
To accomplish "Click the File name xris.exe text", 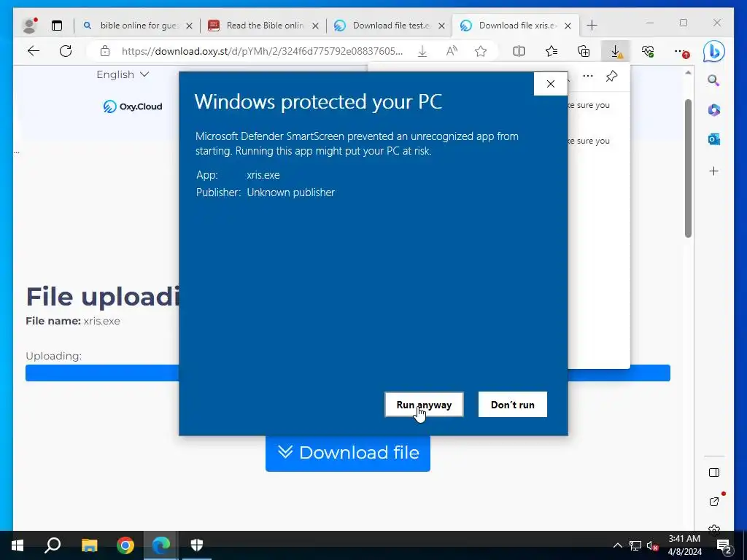I will 73,321.
